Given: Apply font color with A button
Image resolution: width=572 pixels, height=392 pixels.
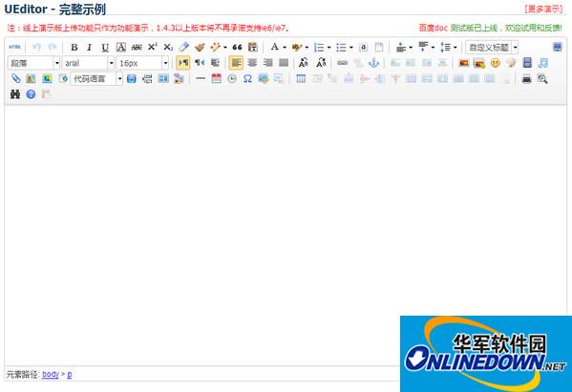Looking at the screenshot, I should coord(274,47).
